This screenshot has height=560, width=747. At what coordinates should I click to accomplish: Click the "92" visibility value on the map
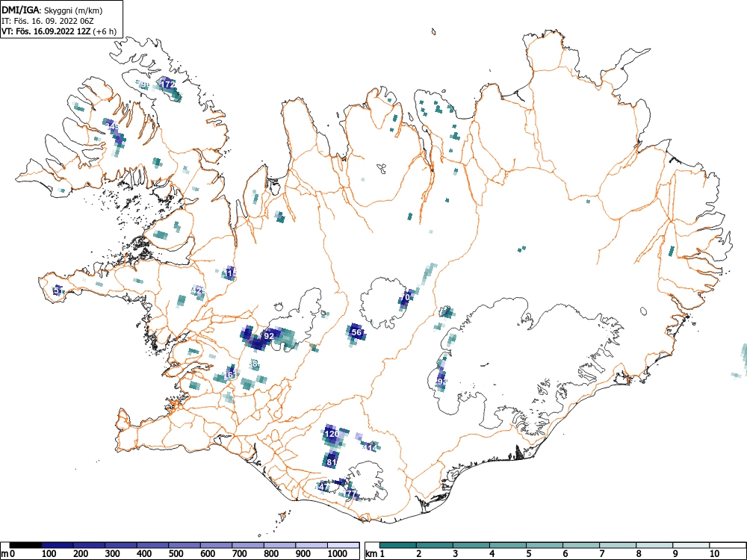[269, 336]
